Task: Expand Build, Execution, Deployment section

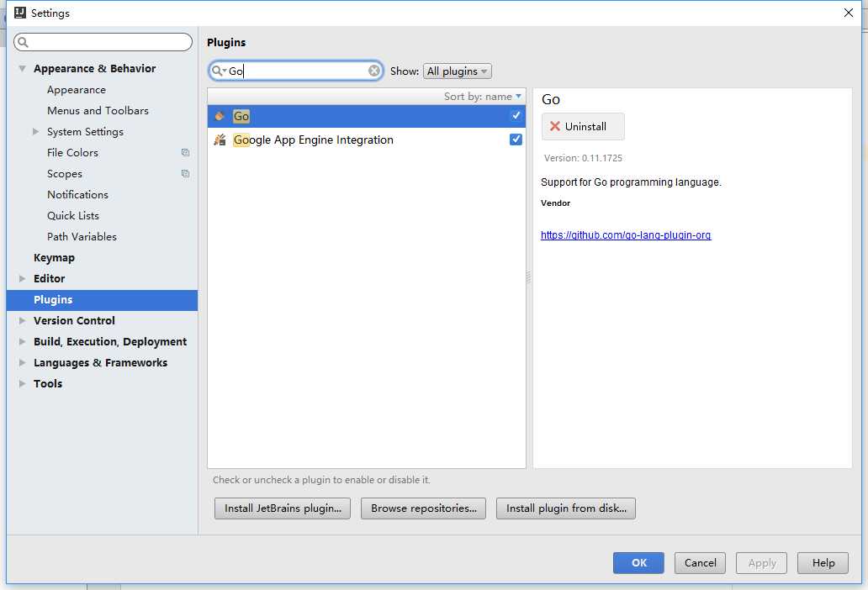Action: click(x=22, y=342)
